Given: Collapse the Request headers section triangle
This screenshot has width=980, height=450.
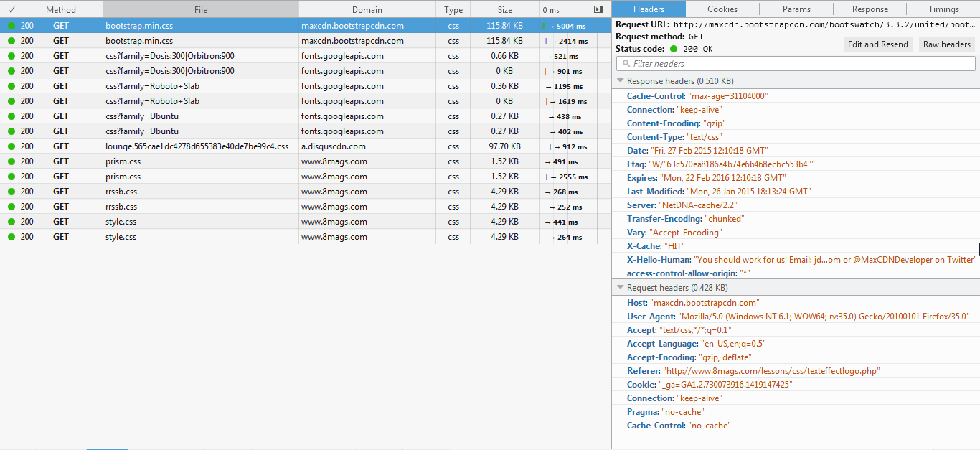Looking at the screenshot, I should tap(621, 288).
